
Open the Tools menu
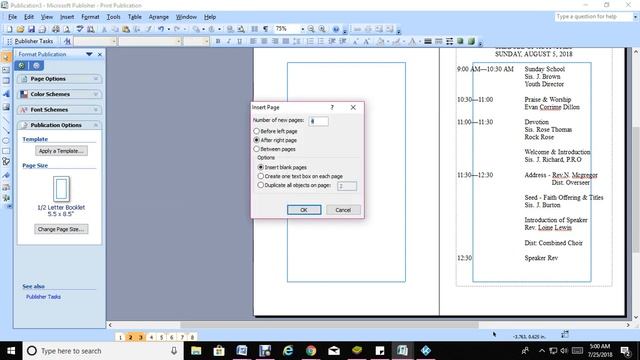coord(113,17)
